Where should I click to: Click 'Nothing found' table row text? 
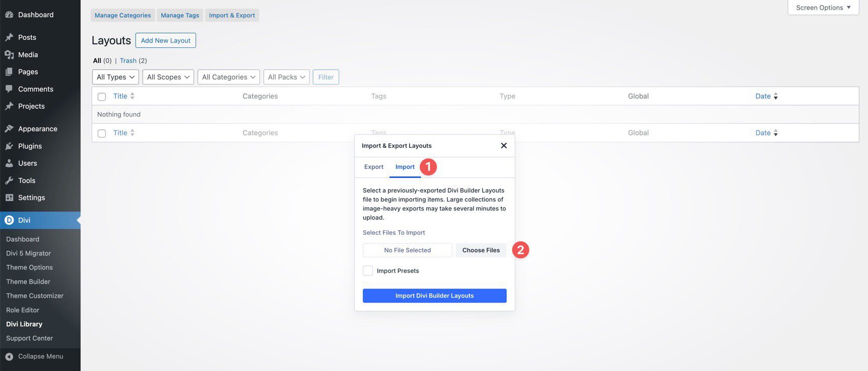tap(119, 114)
